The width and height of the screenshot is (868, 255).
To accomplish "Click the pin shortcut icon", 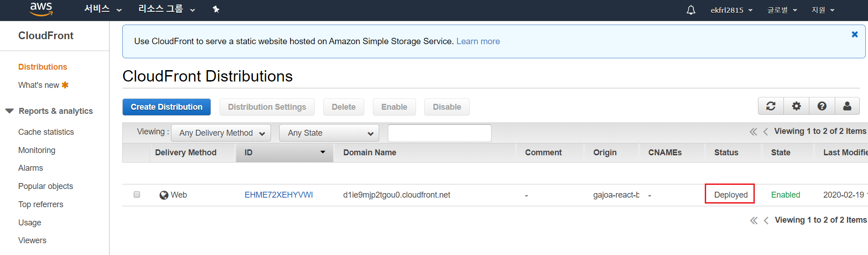I will (216, 10).
